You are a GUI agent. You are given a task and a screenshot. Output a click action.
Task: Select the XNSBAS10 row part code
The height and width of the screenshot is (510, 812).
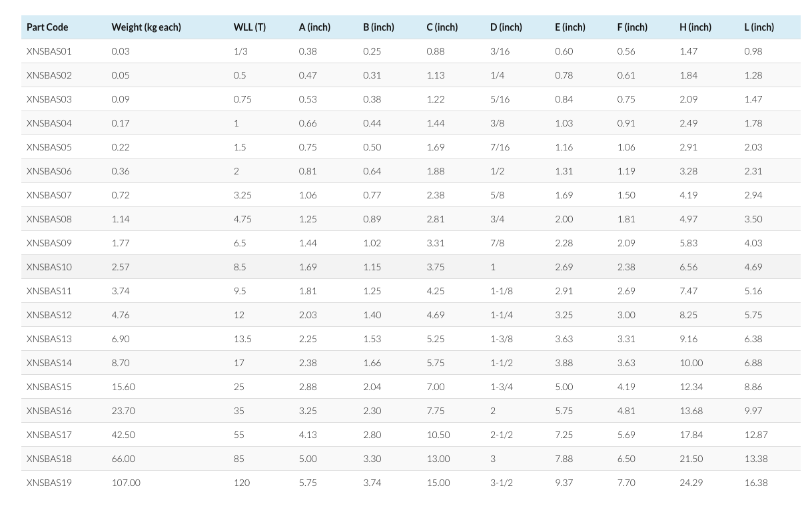pyautogui.click(x=49, y=267)
